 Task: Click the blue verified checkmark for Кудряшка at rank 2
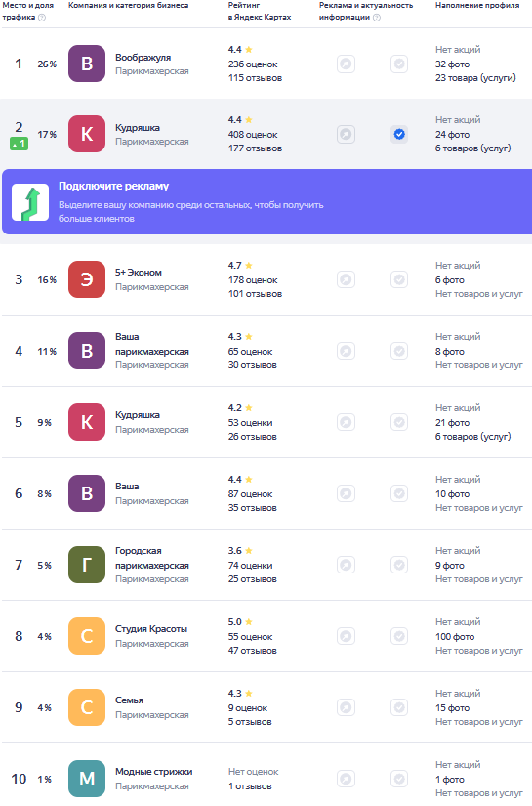coord(399,135)
